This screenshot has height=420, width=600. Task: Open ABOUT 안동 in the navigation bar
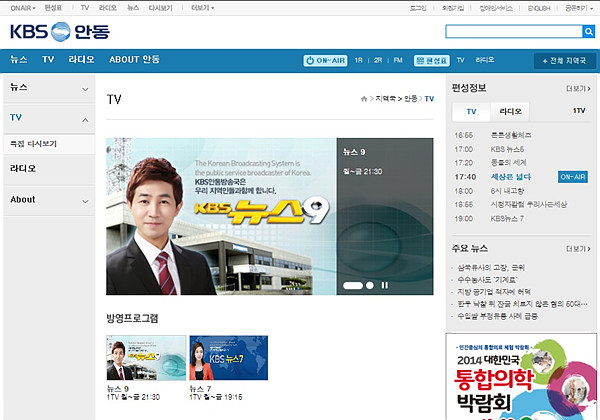(x=134, y=60)
